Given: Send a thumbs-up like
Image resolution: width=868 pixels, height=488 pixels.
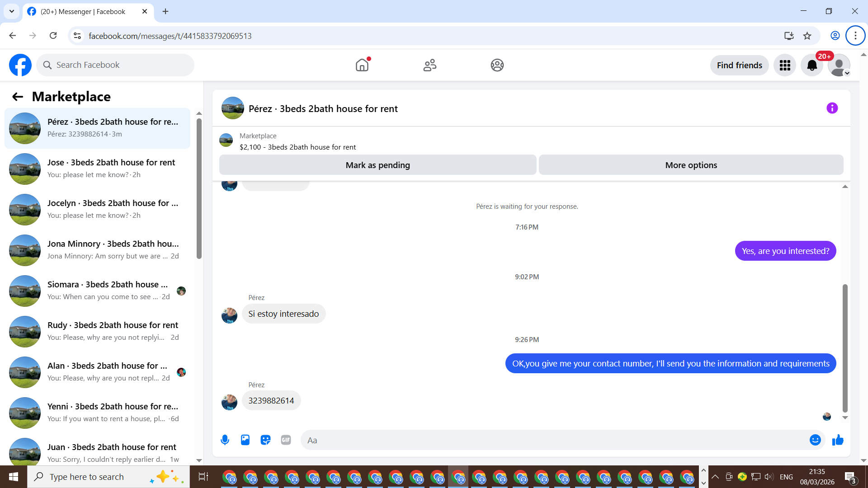Looking at the screenshot, I should (838, 440).
